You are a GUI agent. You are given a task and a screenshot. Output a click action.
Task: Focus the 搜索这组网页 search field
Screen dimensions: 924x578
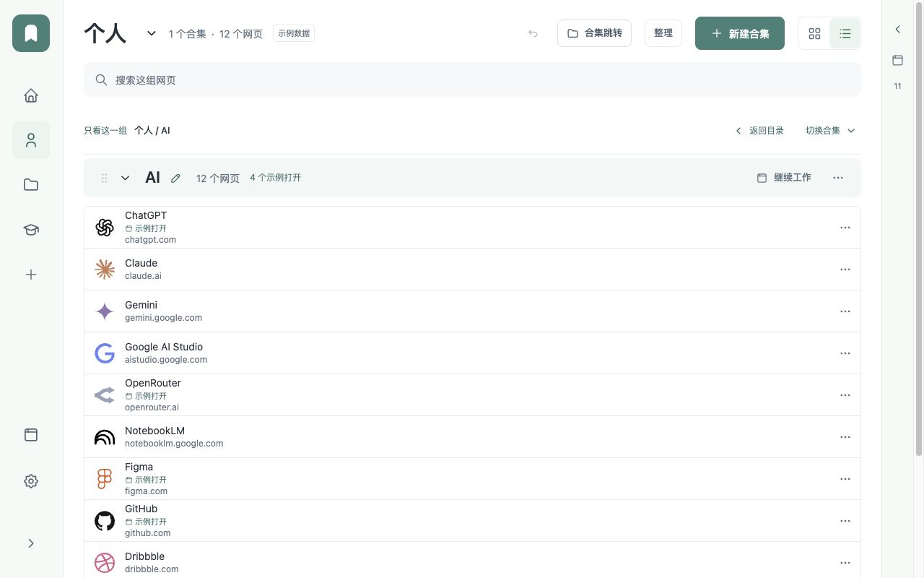(472, 79)
